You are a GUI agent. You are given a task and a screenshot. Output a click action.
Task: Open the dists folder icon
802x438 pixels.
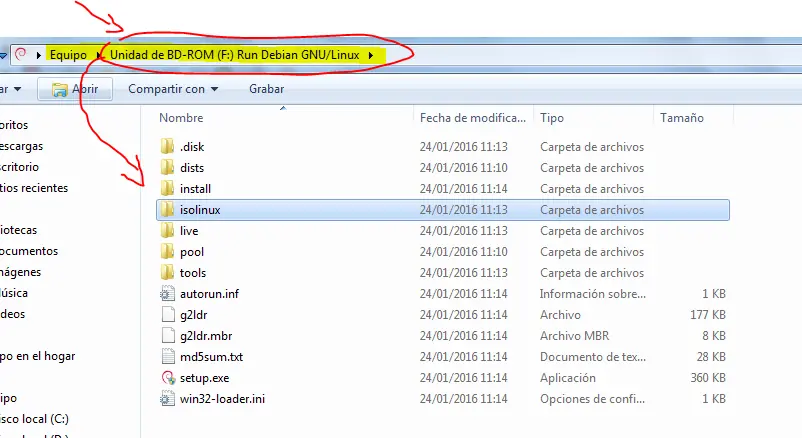point(167,168)
